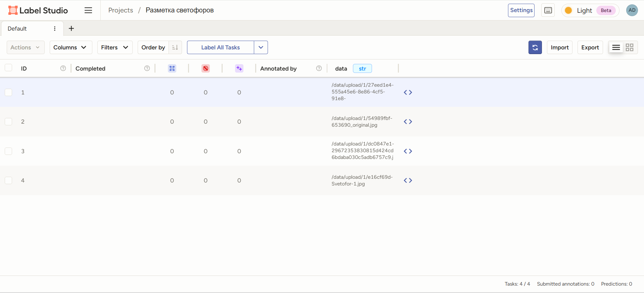This screenshot has width=644, height=293.
Task: Check the box for task 2
Action: 8,122
